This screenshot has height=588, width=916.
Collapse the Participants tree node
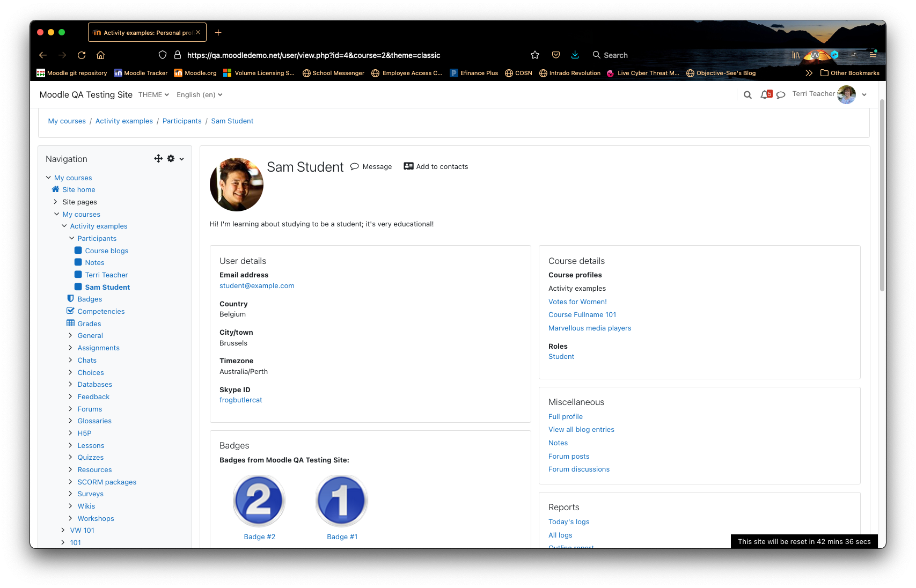[71, 238]
